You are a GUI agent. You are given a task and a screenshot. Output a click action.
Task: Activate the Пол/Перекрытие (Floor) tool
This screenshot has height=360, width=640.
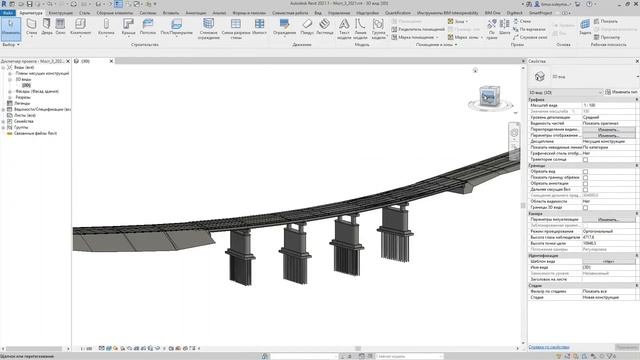click(176, 27)
